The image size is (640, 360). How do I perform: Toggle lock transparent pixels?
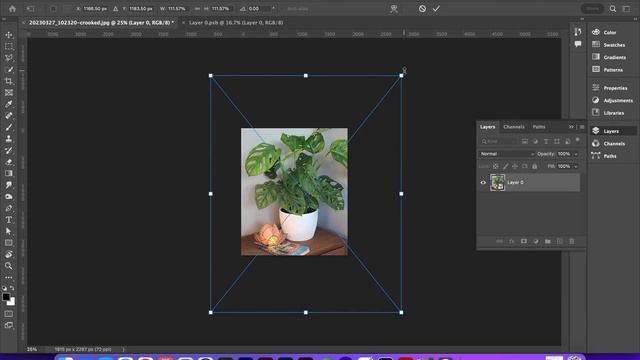point(496,166)
